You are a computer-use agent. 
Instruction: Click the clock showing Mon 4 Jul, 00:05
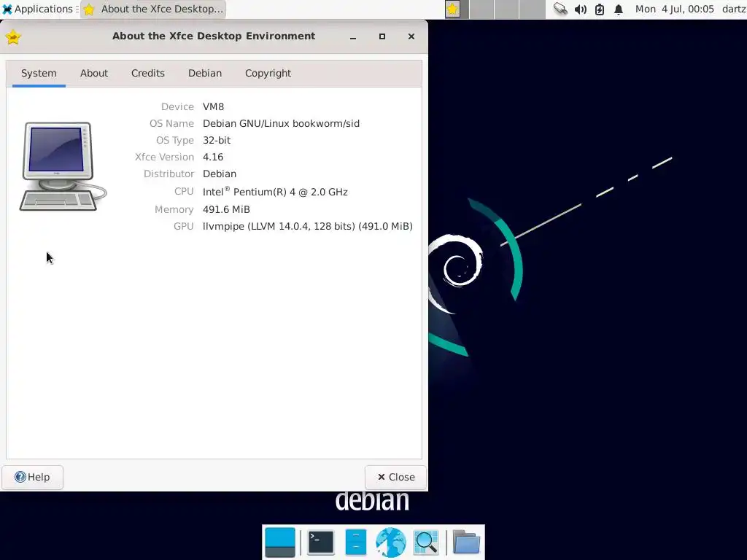click(x=675, y=9)
